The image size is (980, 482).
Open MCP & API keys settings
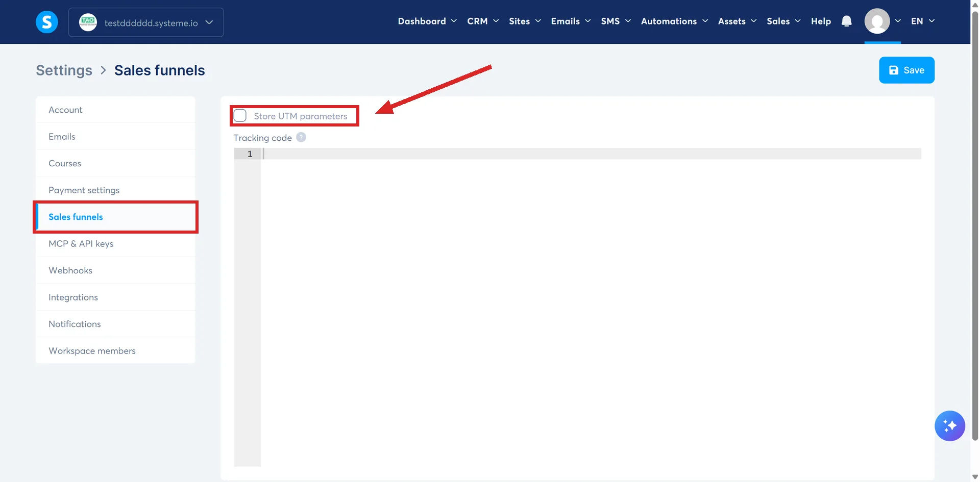(115, 244)
